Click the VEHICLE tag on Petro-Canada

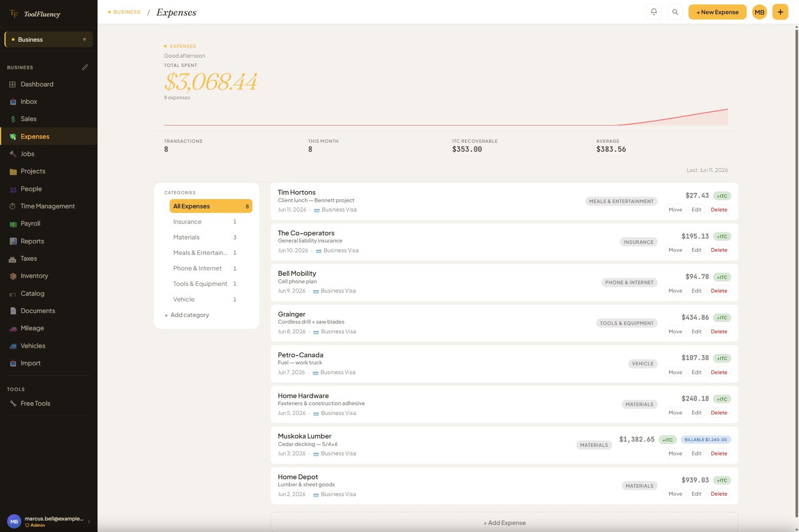click(x=642, y=364)
